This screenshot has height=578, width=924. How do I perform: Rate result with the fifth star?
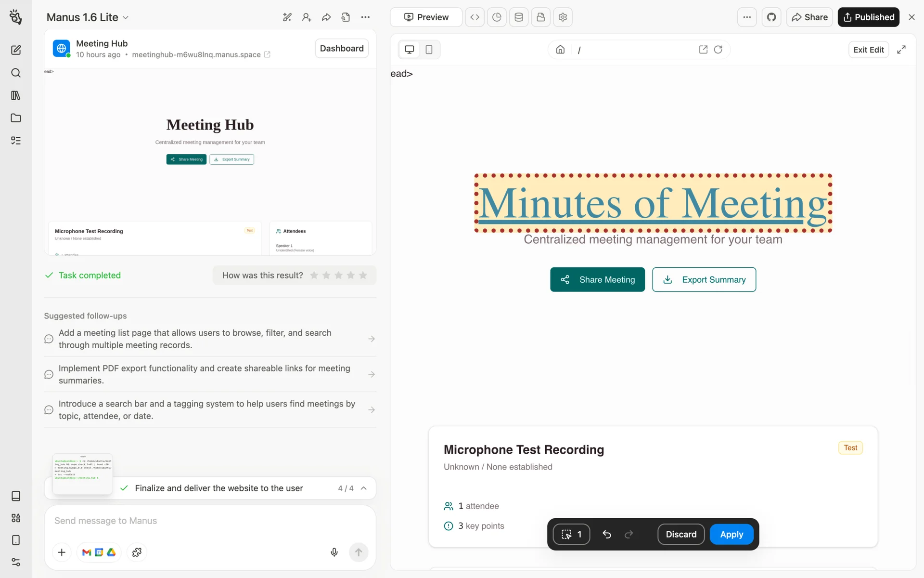[363, 275]
